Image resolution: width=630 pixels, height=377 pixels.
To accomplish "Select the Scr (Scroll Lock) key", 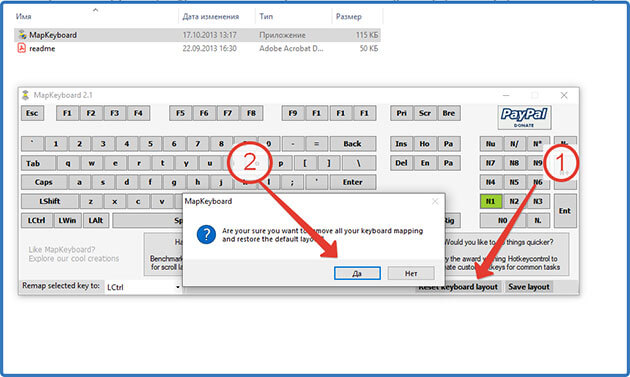I will (x=425, y=113).
